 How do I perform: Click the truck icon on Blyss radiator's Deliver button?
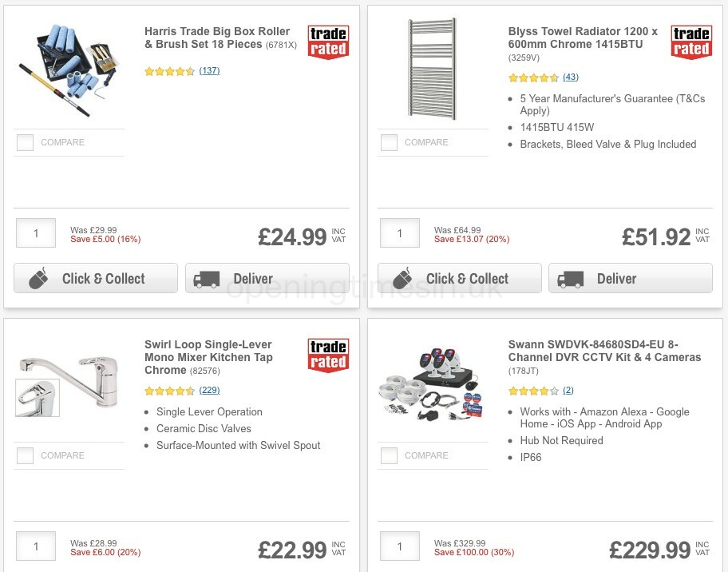pyautogui.click(x=569, y=278)
